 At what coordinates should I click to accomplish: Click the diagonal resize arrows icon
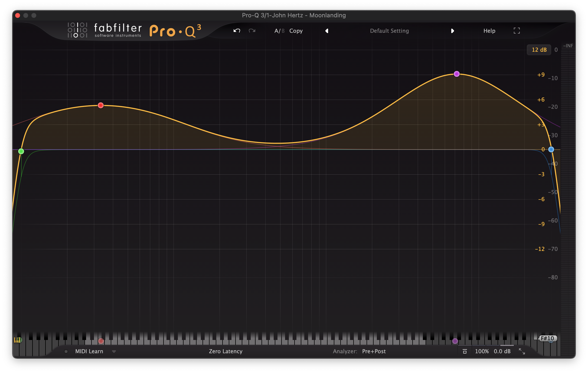coord(522,351)
